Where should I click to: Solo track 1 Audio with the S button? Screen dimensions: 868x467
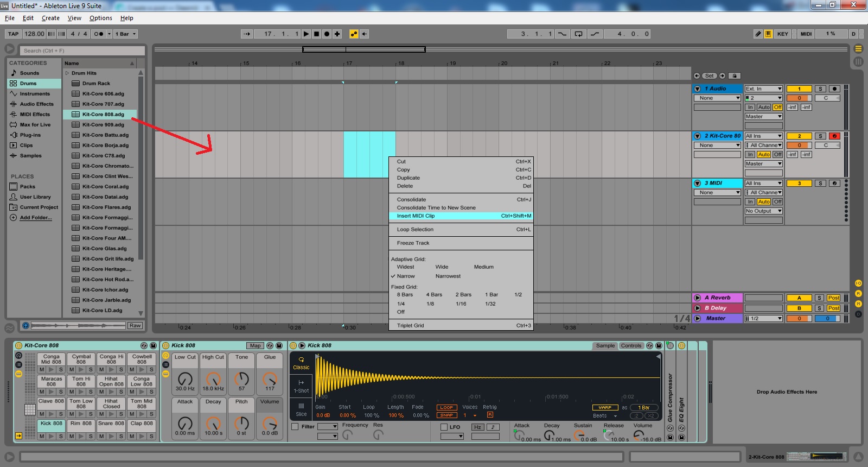[x=820, y=89]
